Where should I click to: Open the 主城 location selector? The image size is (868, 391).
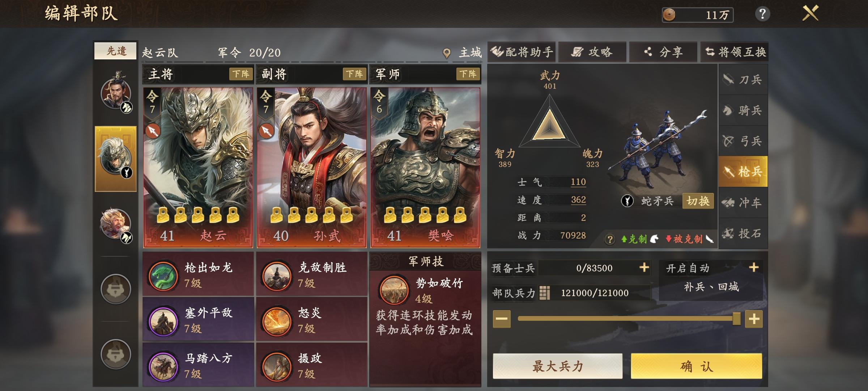[x=463, y=53]
